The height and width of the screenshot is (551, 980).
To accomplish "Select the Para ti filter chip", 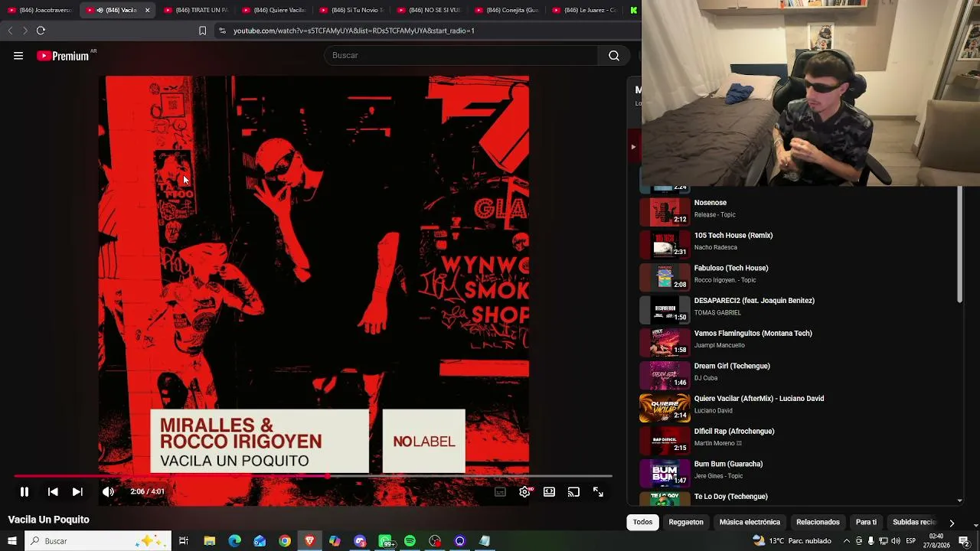I will pyautogui.click(x=866, y=522).
